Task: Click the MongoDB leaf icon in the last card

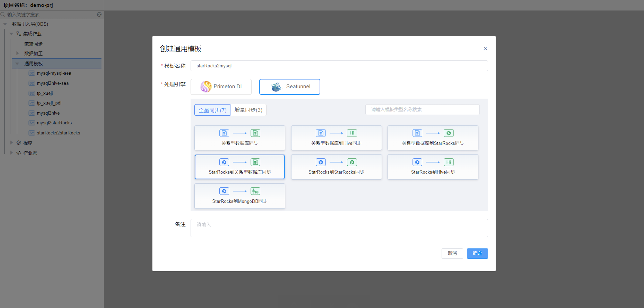Action: 255,191
